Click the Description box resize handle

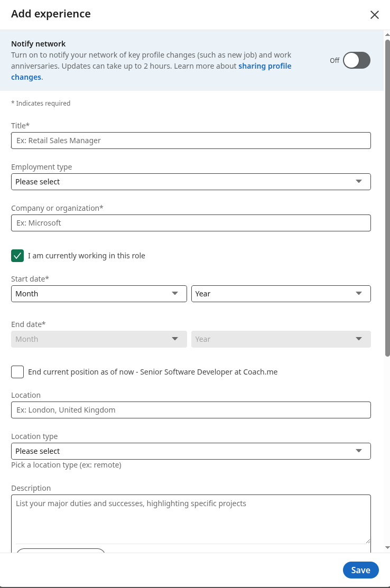coord(367,540)
